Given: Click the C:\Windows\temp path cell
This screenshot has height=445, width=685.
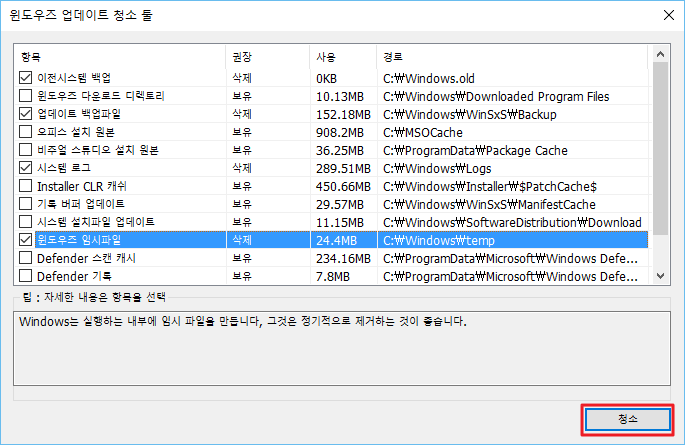Looking at the screenshot, I should point(439,240).
